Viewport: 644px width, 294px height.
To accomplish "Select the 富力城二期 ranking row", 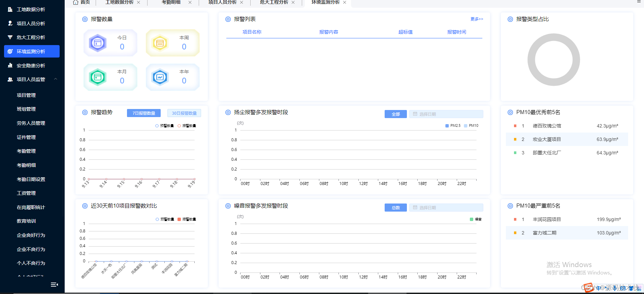I will click(x=567, y=233).
